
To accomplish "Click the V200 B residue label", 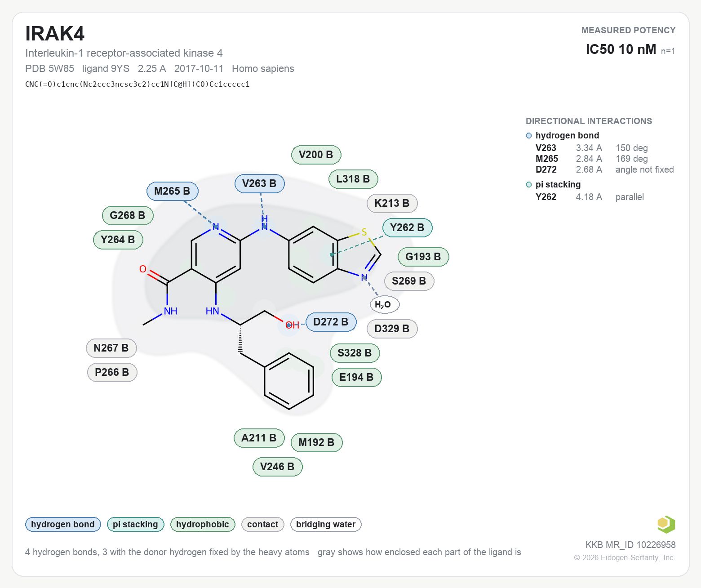I will pos(316,155).
